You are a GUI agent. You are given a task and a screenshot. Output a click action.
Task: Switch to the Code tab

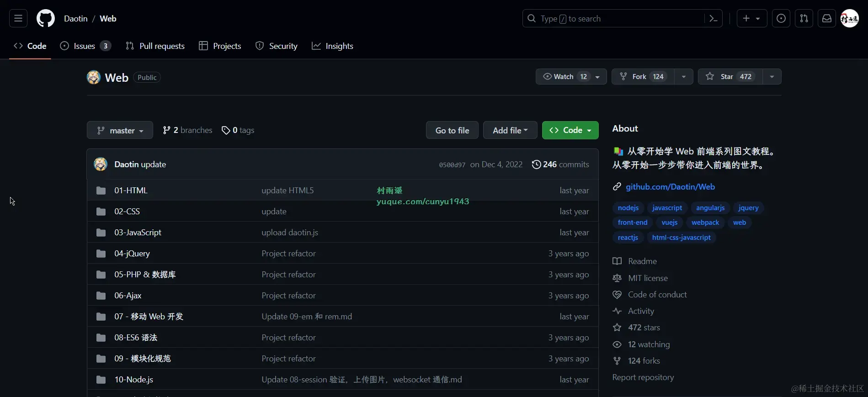click(30, 46)
